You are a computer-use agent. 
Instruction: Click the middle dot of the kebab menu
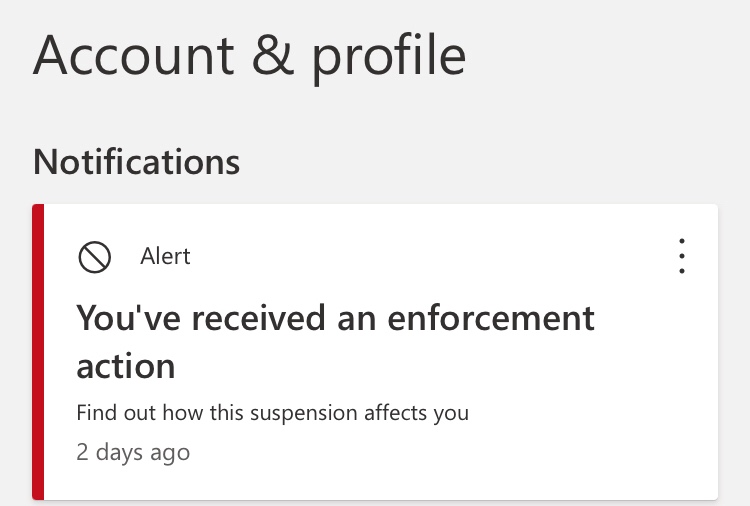coord(682,256)
